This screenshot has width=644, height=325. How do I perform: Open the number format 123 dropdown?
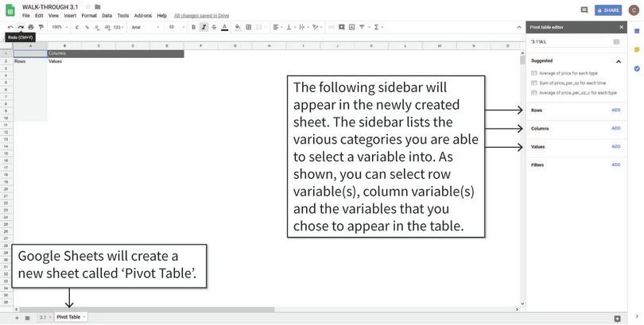[x=118, y=27]
